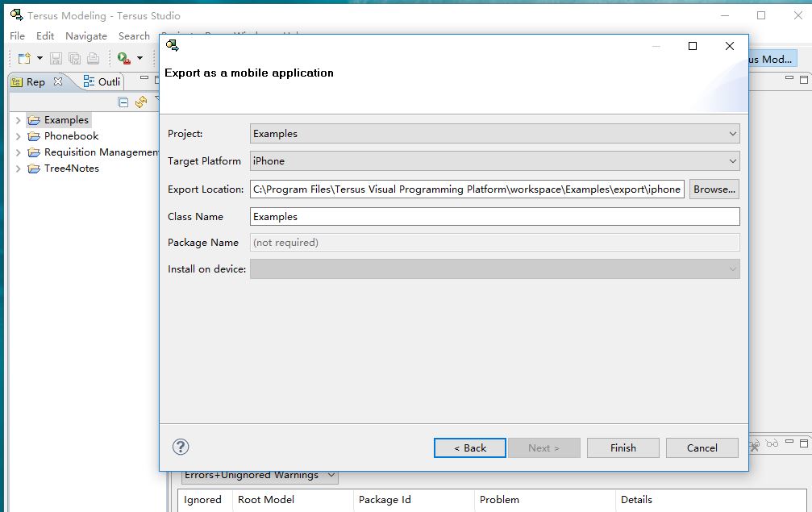Viewport: 812px width, 512px height.
Task: Open the Navigate menu
Action: coord(85,36)
